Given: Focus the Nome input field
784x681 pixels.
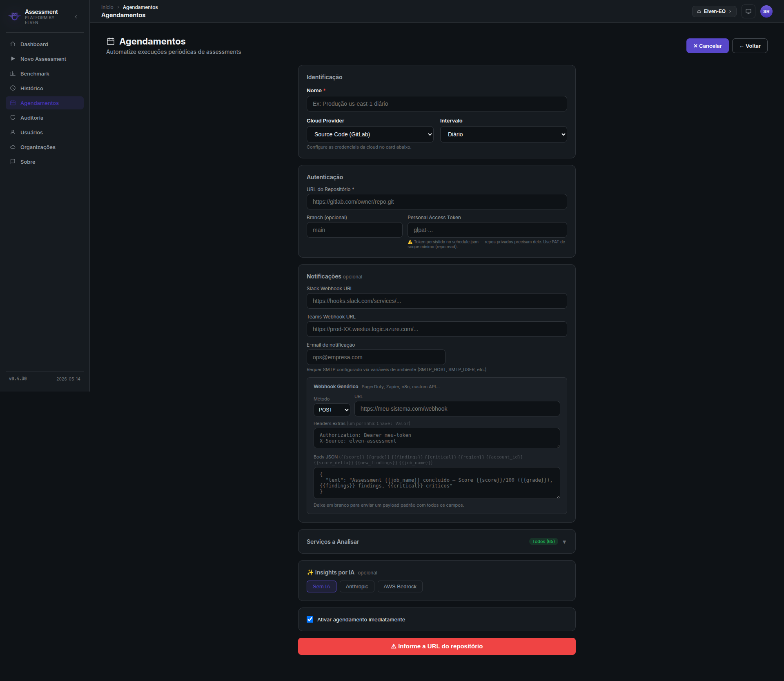Looking at the screenshot, I should [x=437, y=104].
